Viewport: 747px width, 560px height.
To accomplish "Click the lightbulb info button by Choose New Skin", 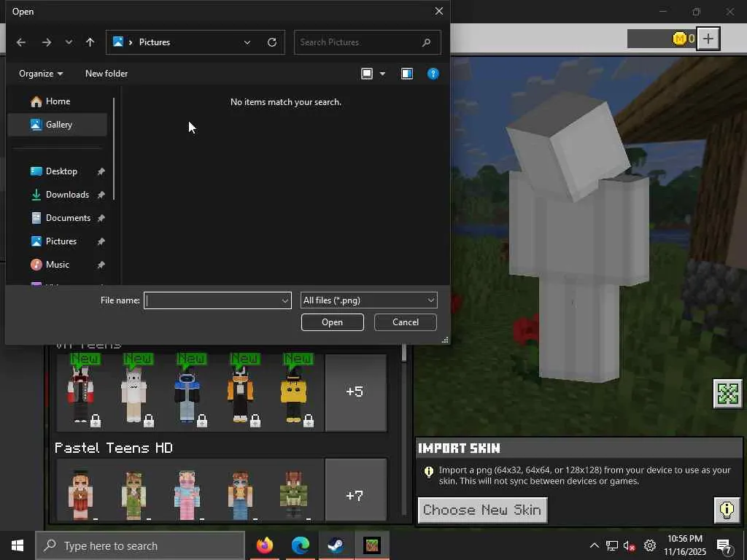I will coord(727,510).
